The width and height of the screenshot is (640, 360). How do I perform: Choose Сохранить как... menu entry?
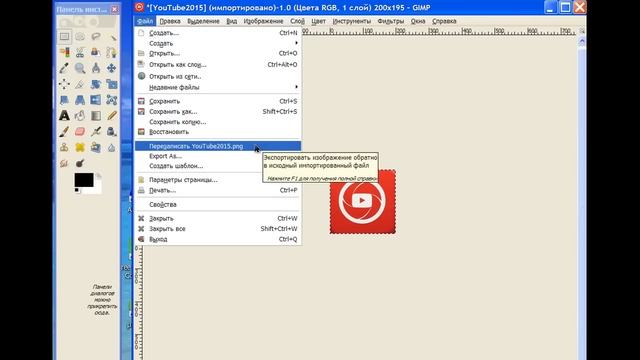[218, 111]
